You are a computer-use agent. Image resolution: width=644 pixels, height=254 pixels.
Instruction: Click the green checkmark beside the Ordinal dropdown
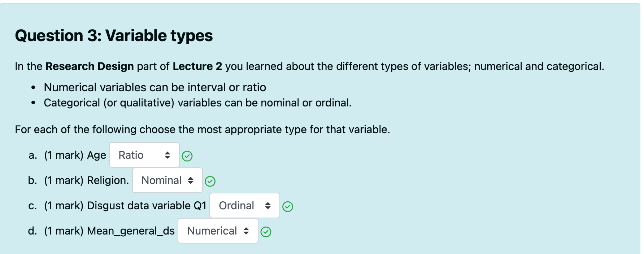pyautogui.click(x=288, y=206)
